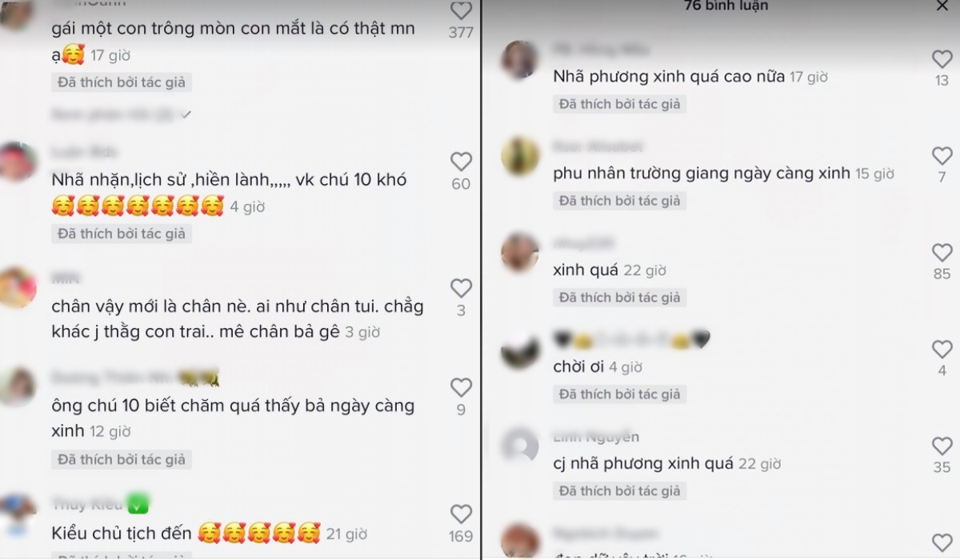Open avatar of 'phu nhân trường giang' commenter
960x560 pixels.
click(x=520, y=156)
